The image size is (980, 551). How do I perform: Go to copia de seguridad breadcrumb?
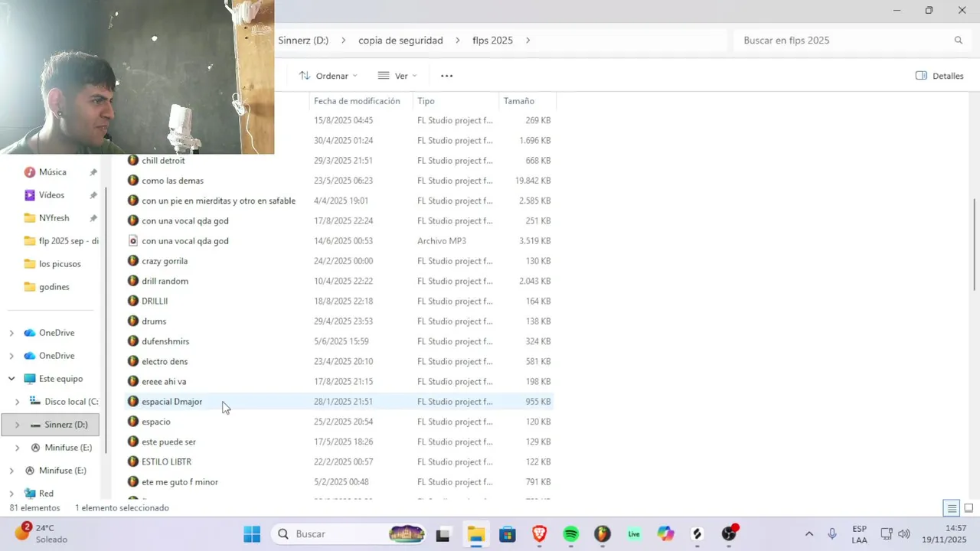400,41
